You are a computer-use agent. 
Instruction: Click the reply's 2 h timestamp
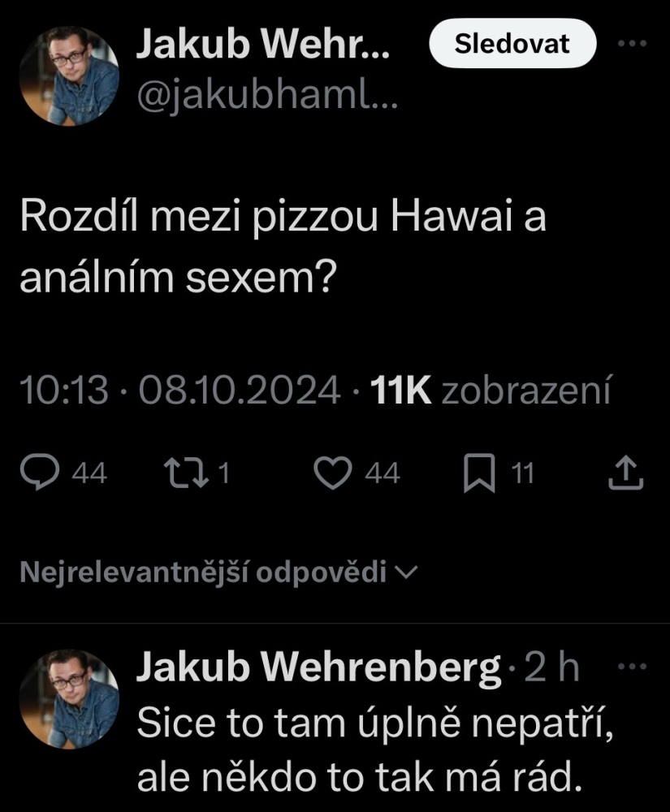[x=552, y=669]
